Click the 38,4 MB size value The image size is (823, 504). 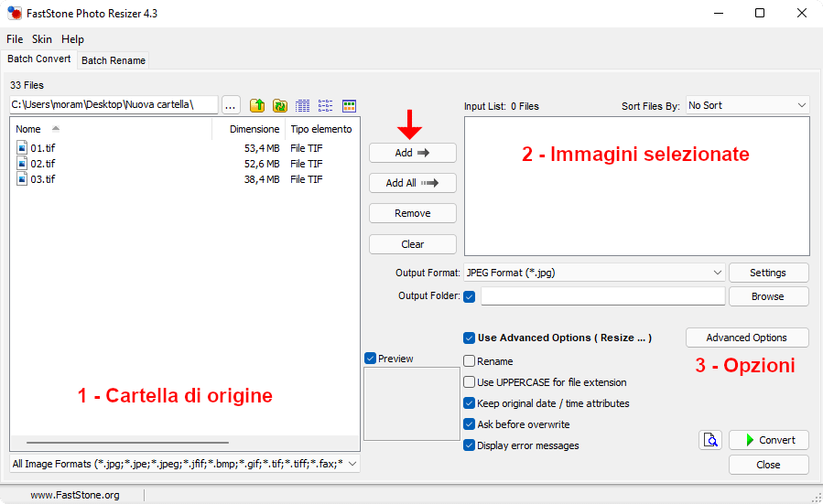[x=262, y=179]
